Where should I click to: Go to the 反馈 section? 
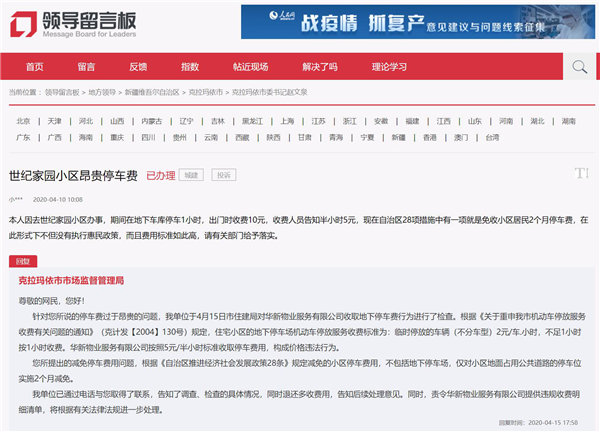(x=138, y=67)
